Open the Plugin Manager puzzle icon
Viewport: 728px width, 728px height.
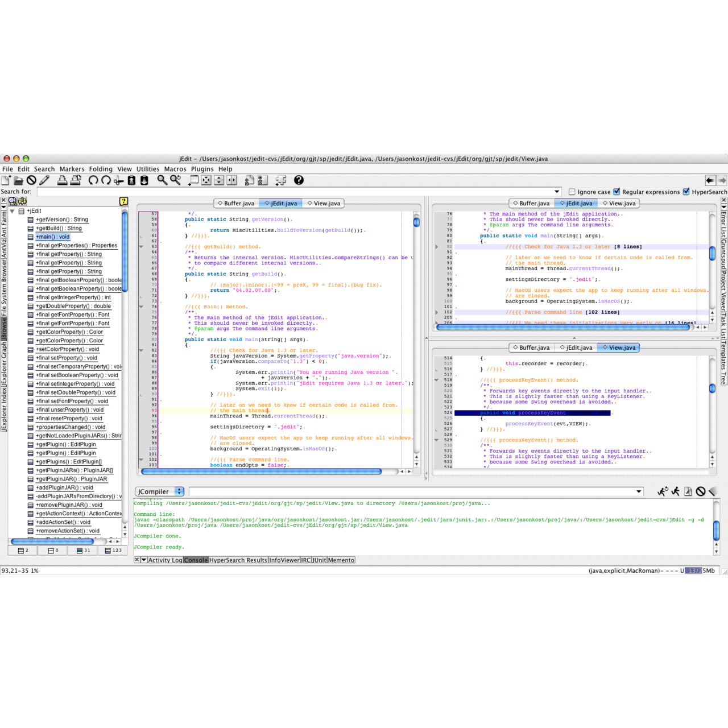tap(281, 180)
